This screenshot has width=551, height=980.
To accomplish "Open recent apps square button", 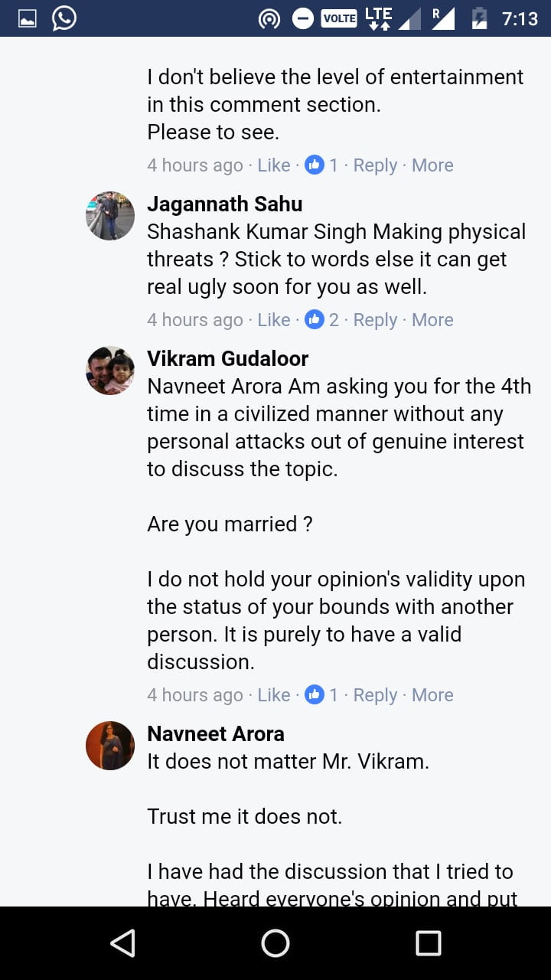I will [x=428, y=942].
